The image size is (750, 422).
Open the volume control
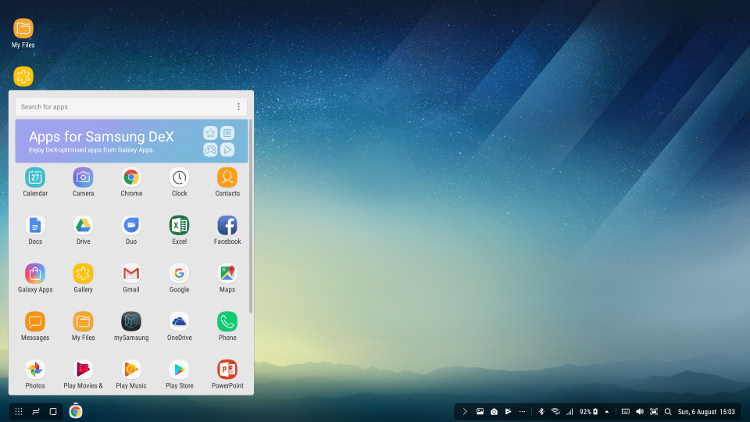(640, 411)
